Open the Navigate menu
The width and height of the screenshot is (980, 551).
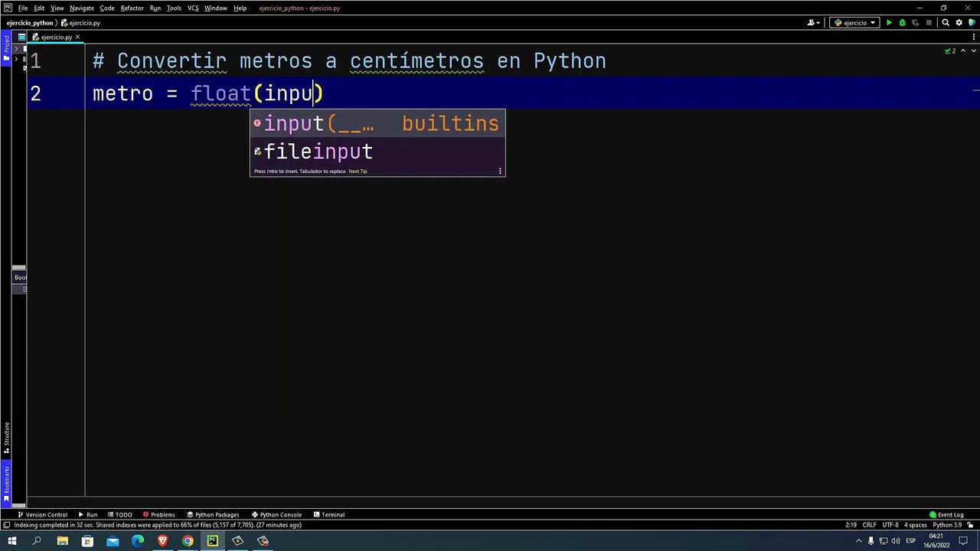click(x=82, y=8)
